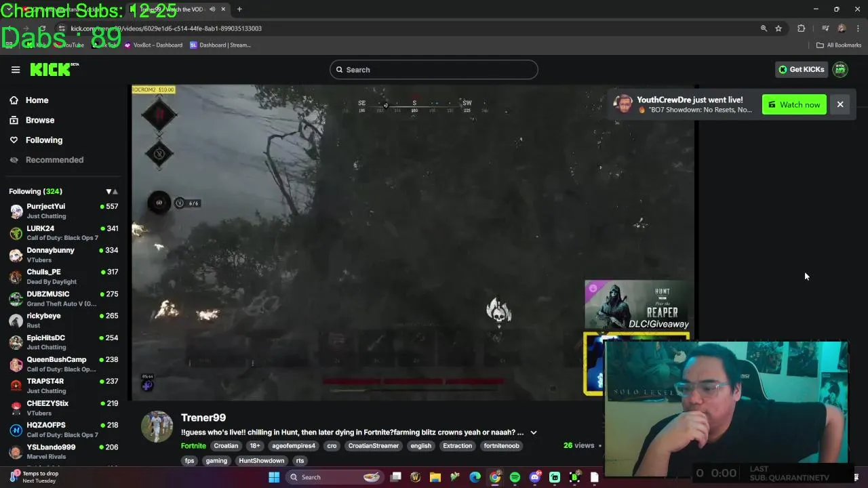The image size is (868, 488).
Task: Click the VOD video player
Action: [413, 242]
